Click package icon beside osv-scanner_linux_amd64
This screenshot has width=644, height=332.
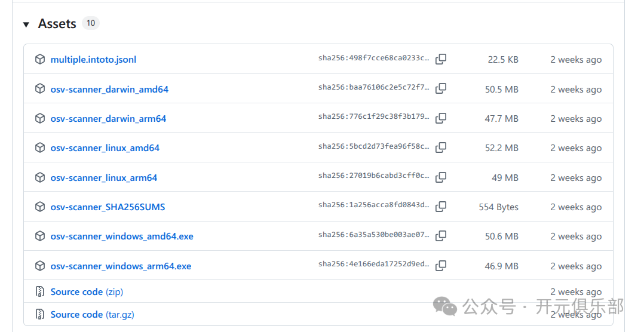point(40,147)
